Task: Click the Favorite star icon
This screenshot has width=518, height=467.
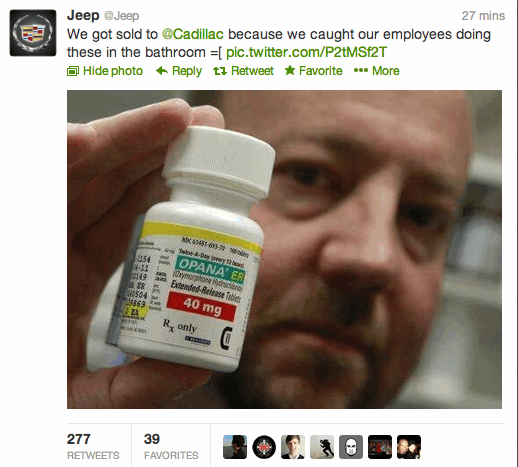Action: (290, 70)
